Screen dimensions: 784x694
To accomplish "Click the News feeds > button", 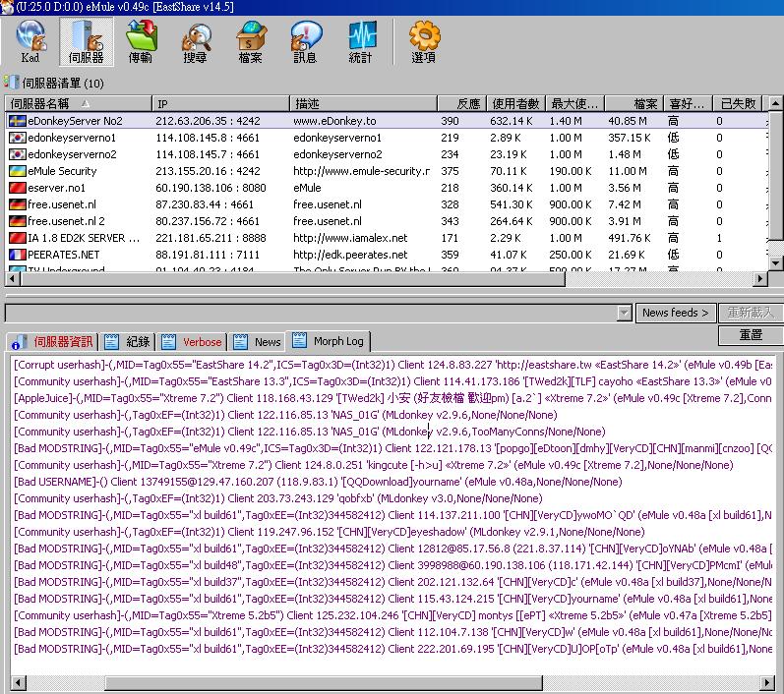I will (x=676, y=314).
